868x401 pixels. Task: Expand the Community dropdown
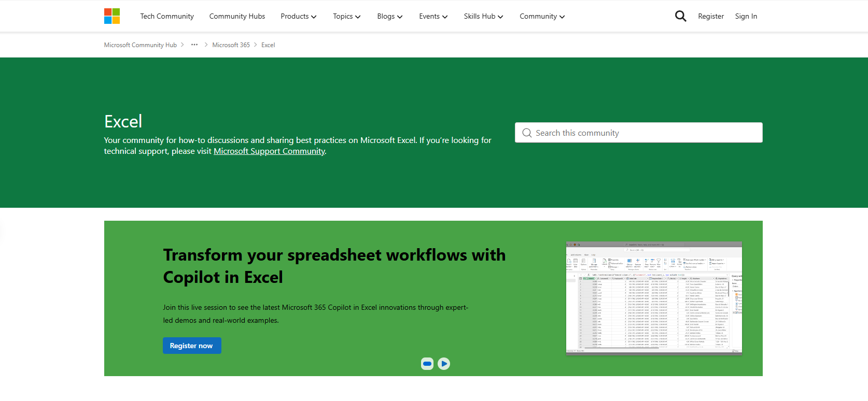(542, 16)
